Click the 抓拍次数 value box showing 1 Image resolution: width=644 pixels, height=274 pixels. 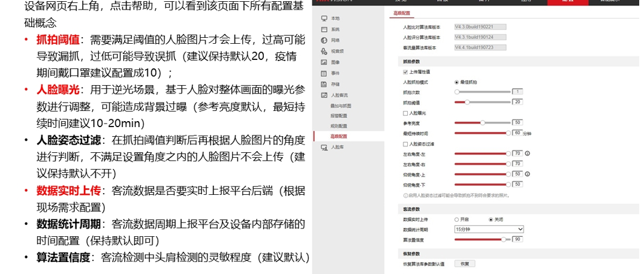[517, 92]
